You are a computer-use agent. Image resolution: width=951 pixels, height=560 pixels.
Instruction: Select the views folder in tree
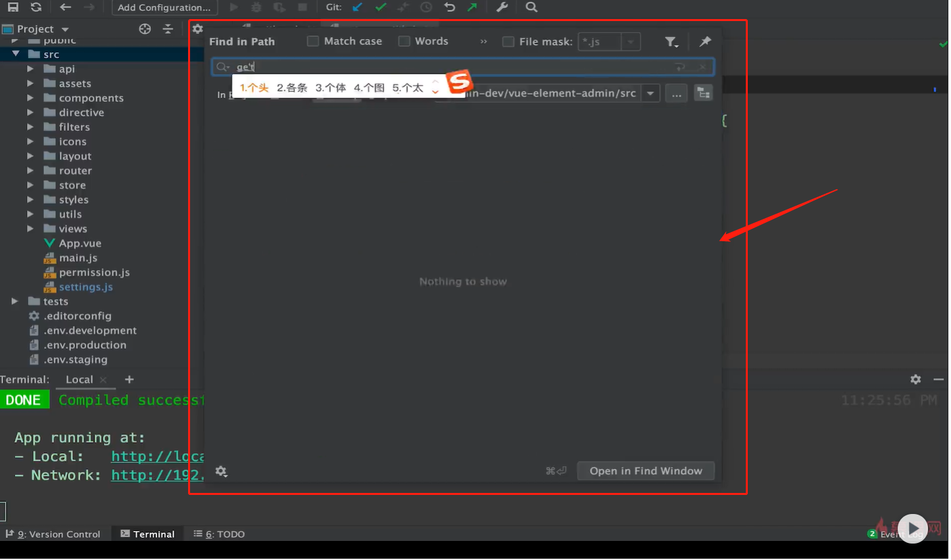pos(73,229)
